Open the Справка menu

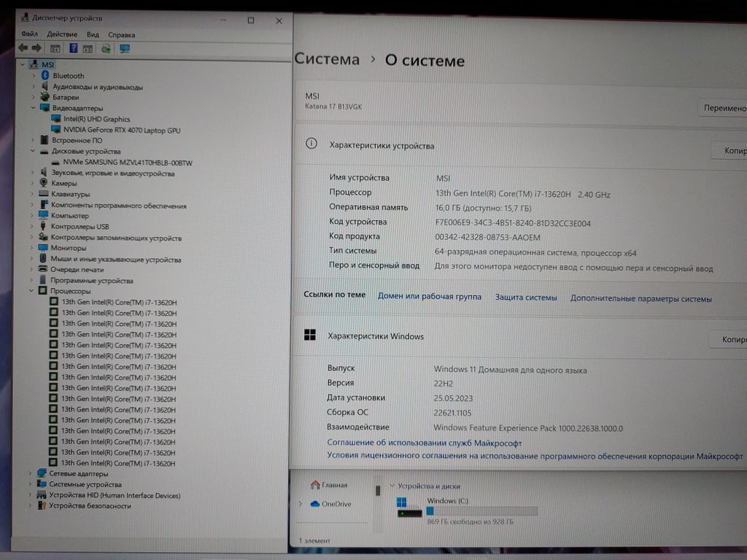(x=121, y=34)
